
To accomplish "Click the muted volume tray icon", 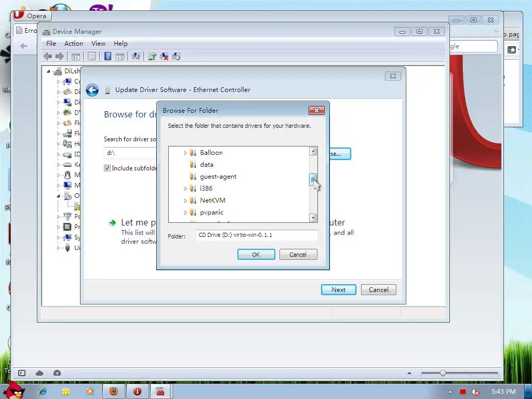I will pyautogui.click(x=475, y=392).
